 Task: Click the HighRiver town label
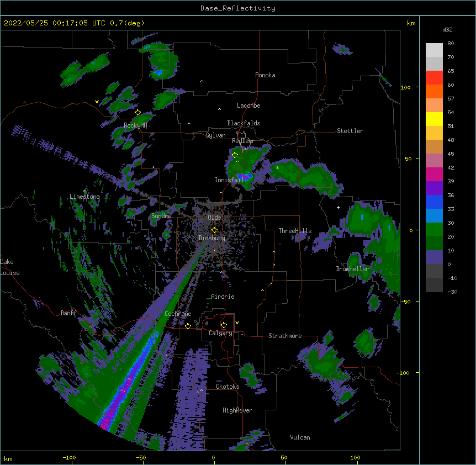click(x=237, y=410)
